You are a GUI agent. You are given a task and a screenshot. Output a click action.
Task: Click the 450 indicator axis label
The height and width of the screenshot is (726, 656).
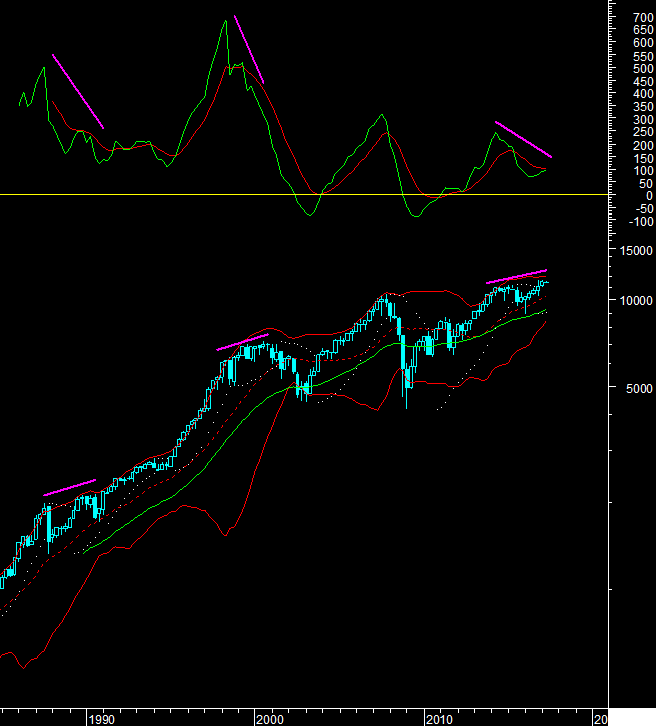[643, 82]
